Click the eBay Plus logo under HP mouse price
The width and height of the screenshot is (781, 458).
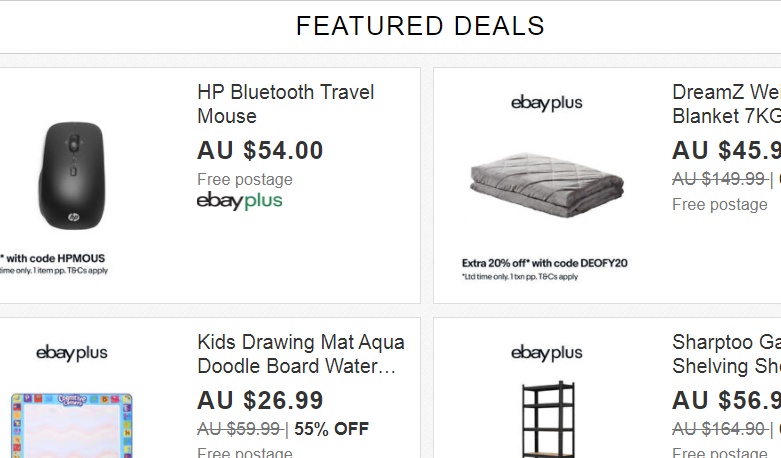coord(239,201)
